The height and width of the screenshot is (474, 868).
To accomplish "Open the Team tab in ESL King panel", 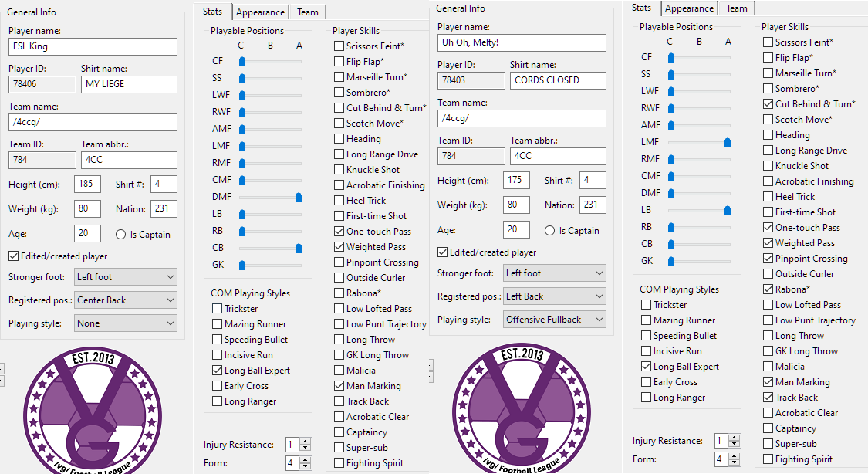I will 307,12.
